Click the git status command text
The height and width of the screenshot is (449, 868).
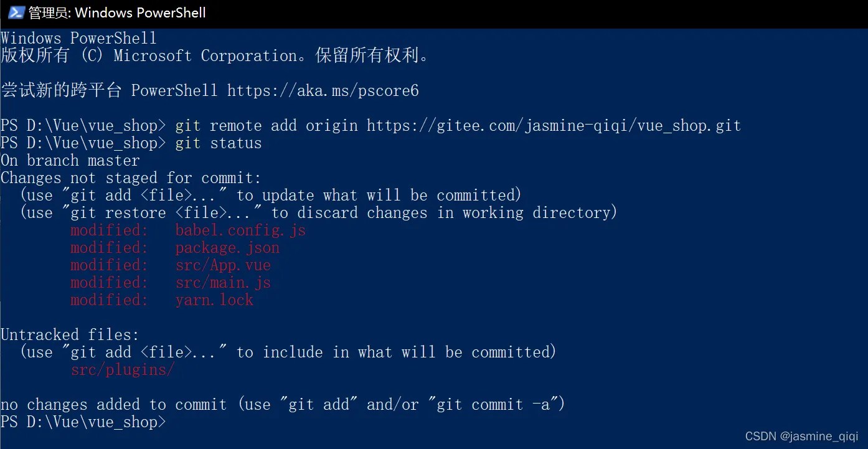[219, 143]
